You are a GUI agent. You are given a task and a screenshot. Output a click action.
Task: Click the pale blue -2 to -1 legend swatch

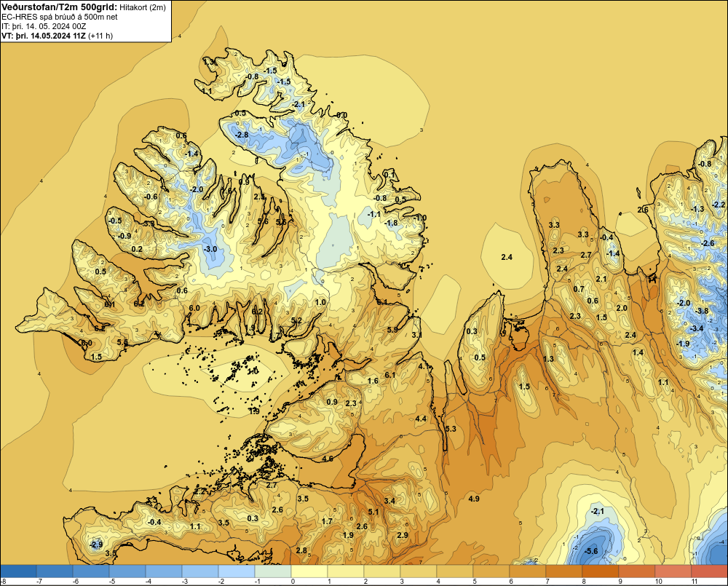pyautogui.click(x=237, y=571)
